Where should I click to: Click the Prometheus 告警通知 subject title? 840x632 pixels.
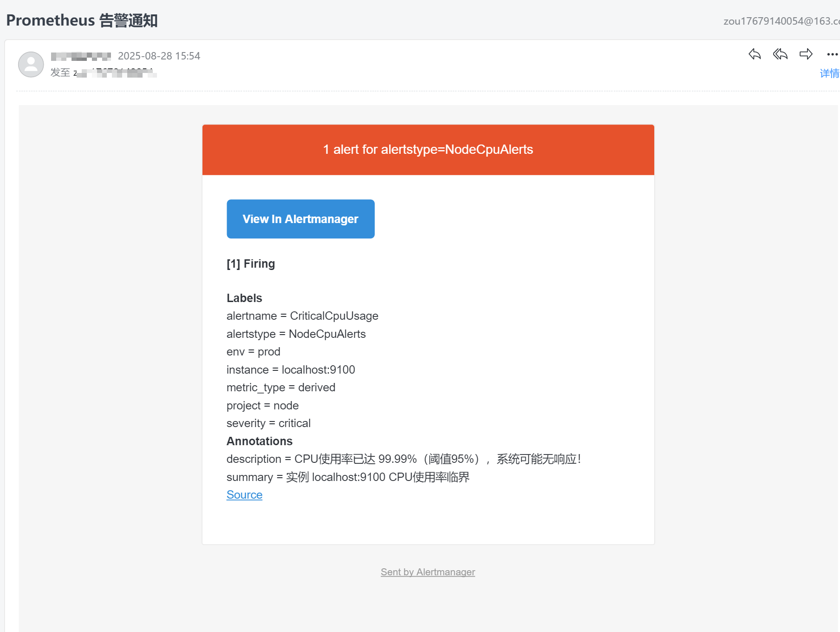pos(82,20)
